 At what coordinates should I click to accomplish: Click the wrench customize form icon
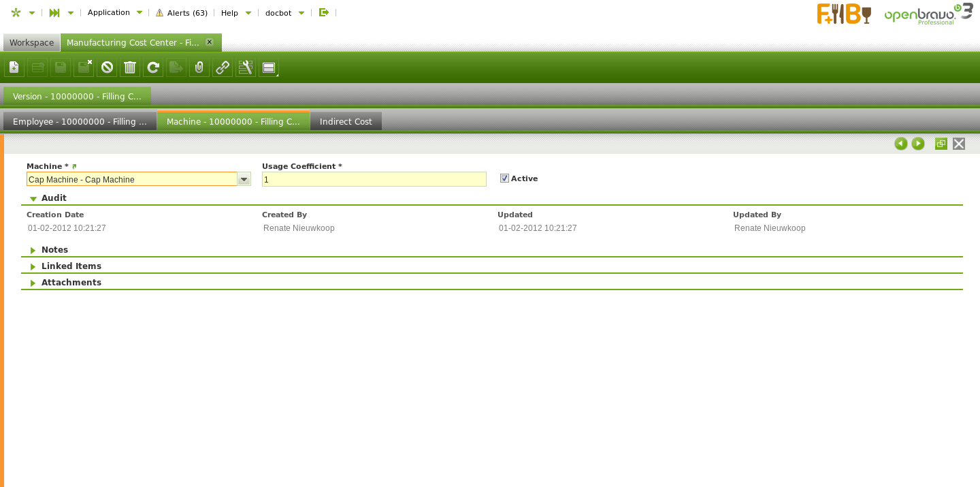point(246,67)
